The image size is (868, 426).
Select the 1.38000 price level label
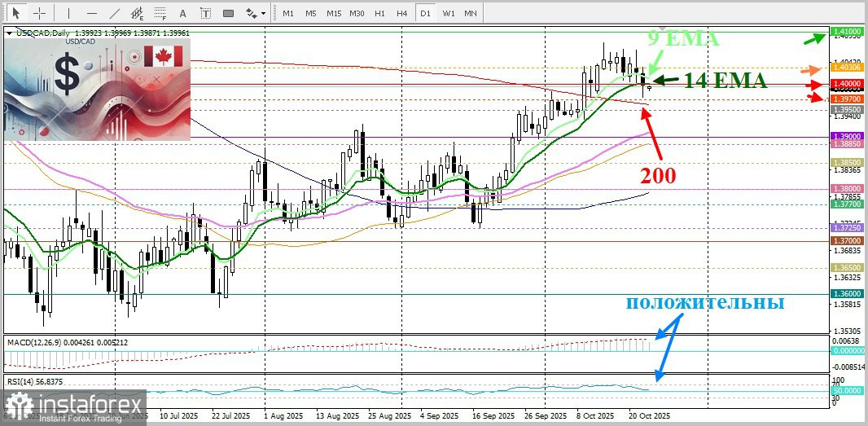click(x=847, y=188)
